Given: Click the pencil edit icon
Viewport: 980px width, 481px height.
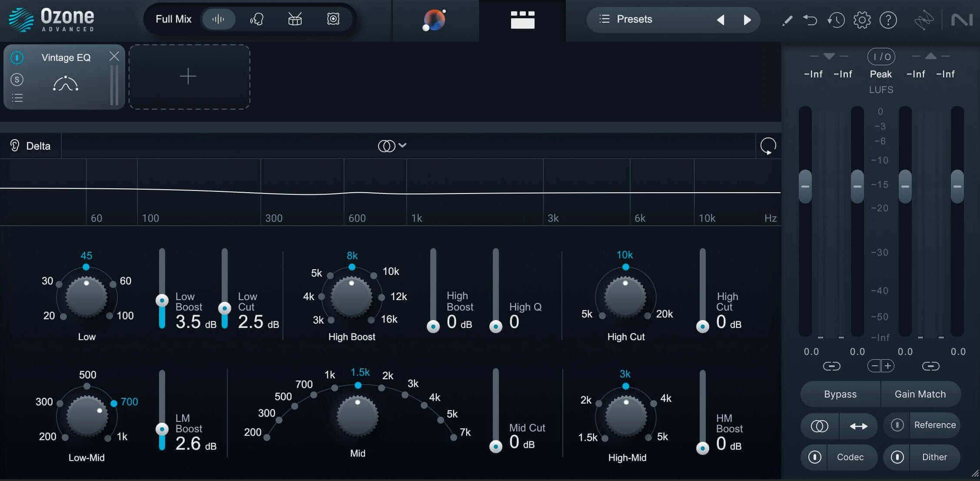Looking at the screenshot, I should coord(787,20).
